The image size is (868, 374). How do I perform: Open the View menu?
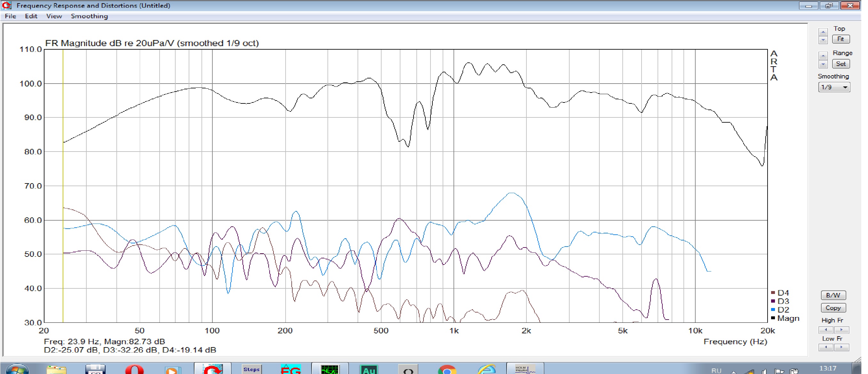[54, 16]
